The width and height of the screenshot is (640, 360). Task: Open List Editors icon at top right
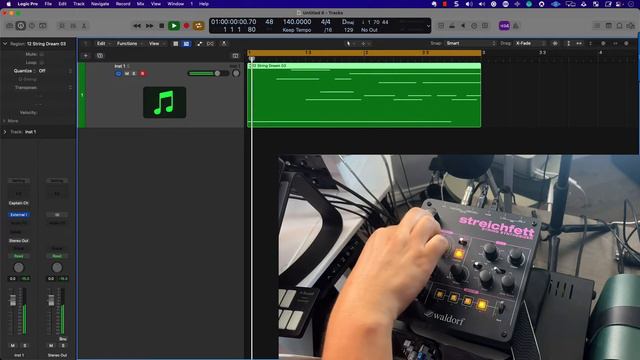pos(597,26)
